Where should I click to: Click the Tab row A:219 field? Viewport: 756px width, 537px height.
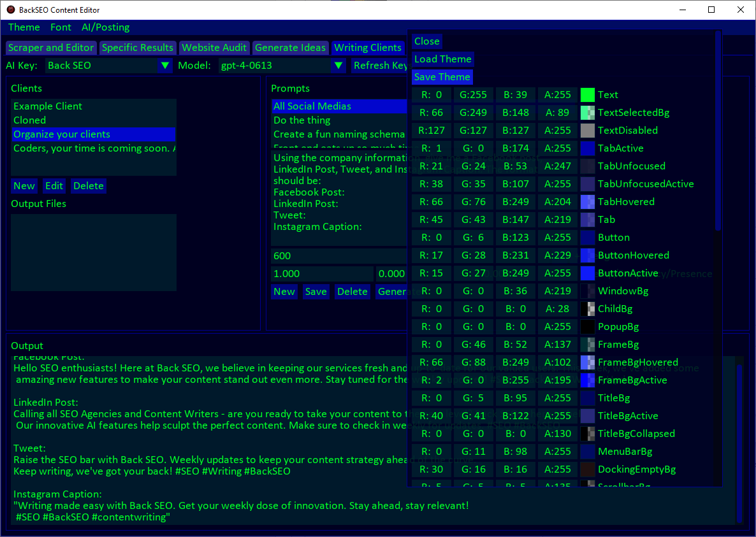point(557,220)
